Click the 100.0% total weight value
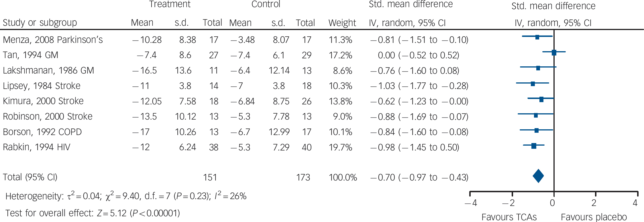The height and width of the screenshot is (222, 644). [x=343, y=178]
